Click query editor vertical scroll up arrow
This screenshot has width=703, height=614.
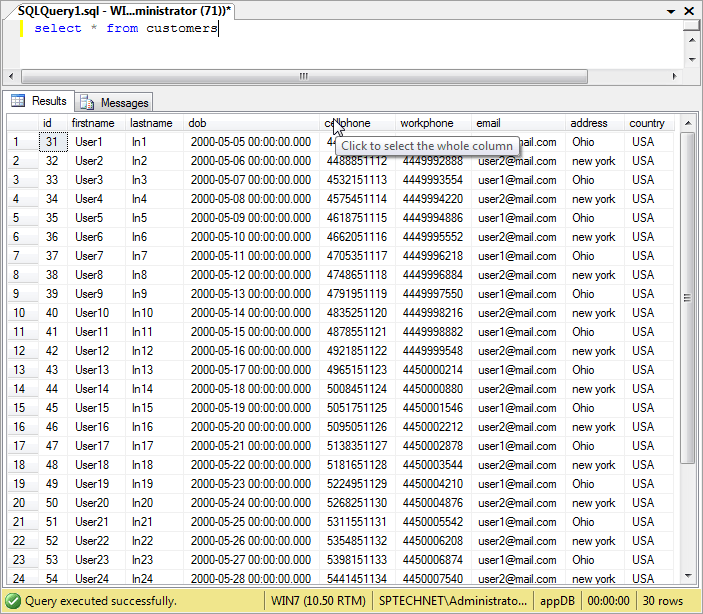click(692, 40)
